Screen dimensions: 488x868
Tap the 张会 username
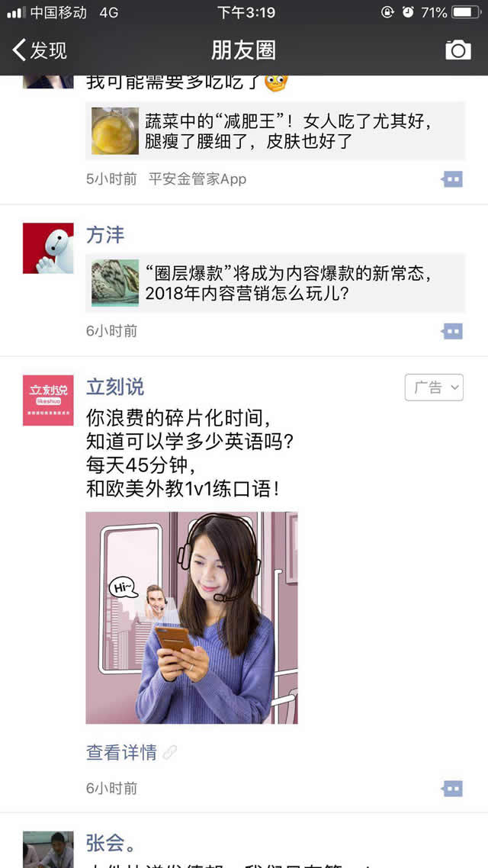[x=111, y=844]
